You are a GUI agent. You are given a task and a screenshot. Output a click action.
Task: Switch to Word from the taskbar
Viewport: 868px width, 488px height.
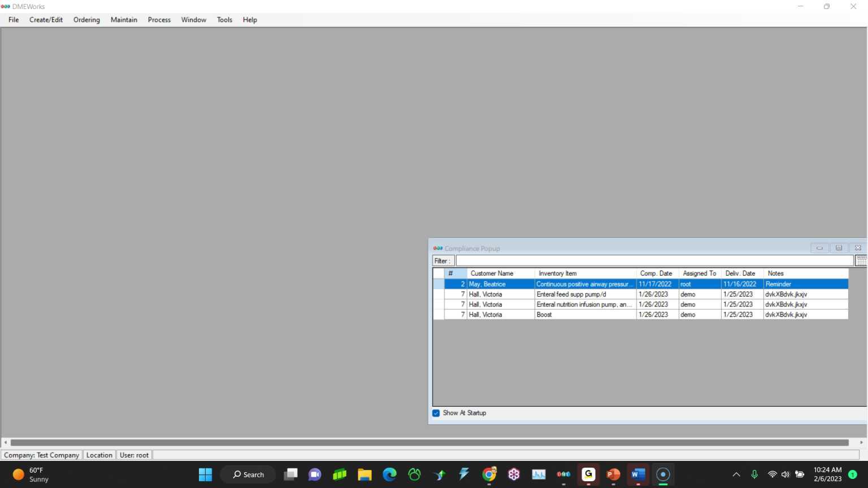pyautogui.click(x=638, y=474)
